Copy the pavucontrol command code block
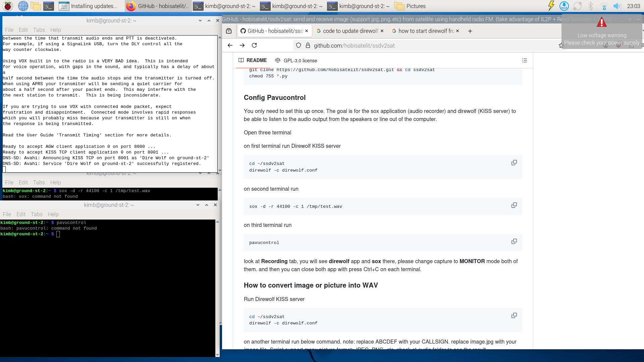 tap(514, 241)
